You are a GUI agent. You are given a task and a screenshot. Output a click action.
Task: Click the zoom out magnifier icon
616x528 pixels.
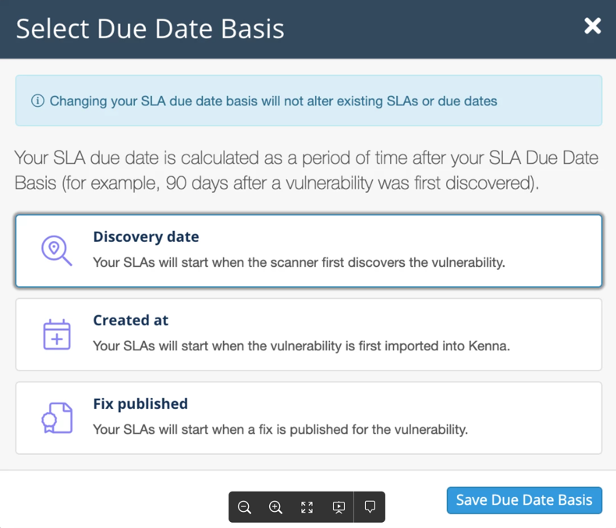pos(244,508)
